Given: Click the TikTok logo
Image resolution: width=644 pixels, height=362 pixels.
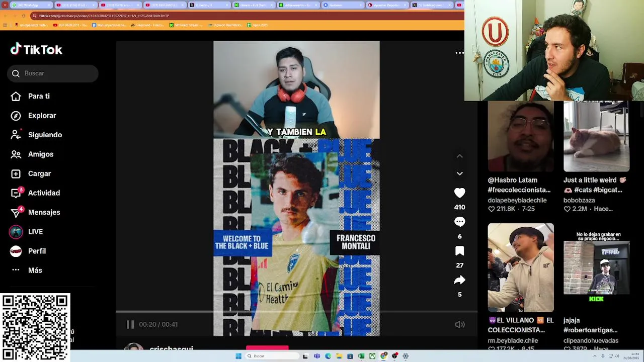Looking at the screenshot, I should coord(36,49).
